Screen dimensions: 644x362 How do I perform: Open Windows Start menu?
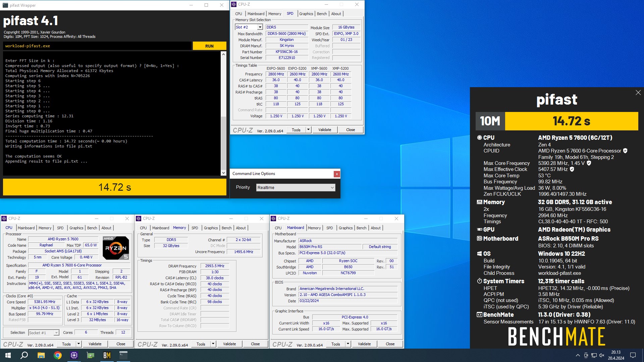(8, 355)
